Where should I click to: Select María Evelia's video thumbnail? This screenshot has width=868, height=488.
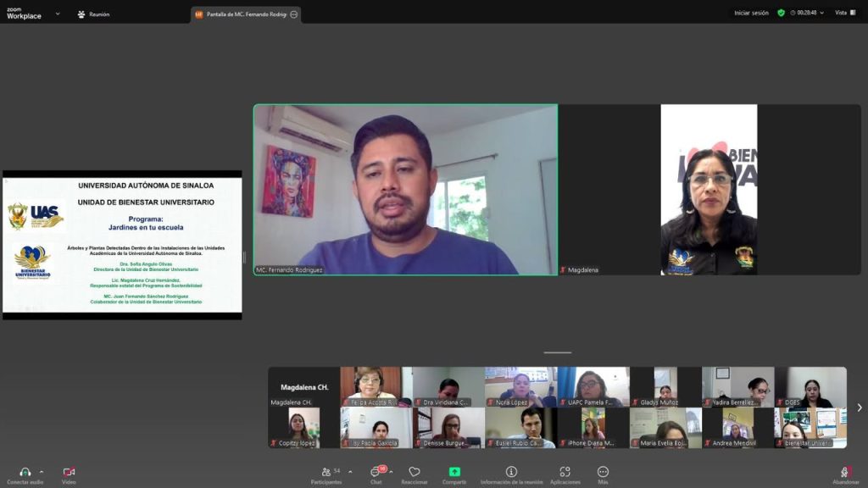(665, 428)
